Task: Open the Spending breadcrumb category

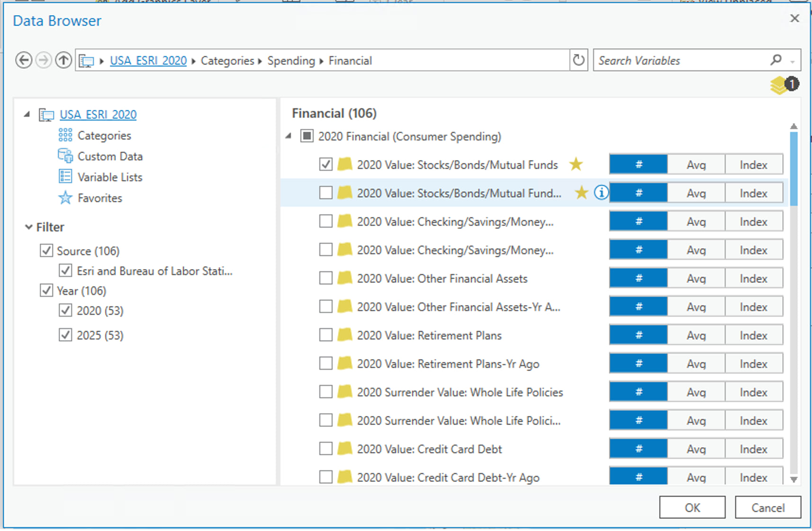Action: pos(291,60)
